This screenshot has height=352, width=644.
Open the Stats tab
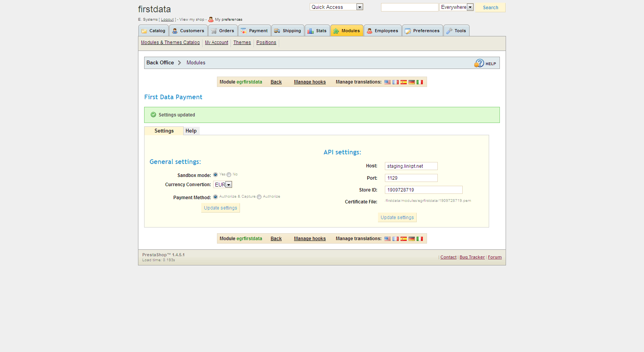point(317,31)
